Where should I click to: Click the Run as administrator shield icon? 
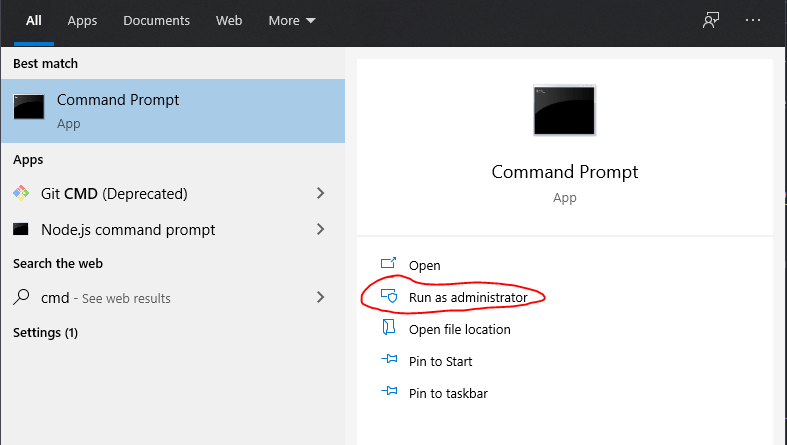[x=389, y=295]
